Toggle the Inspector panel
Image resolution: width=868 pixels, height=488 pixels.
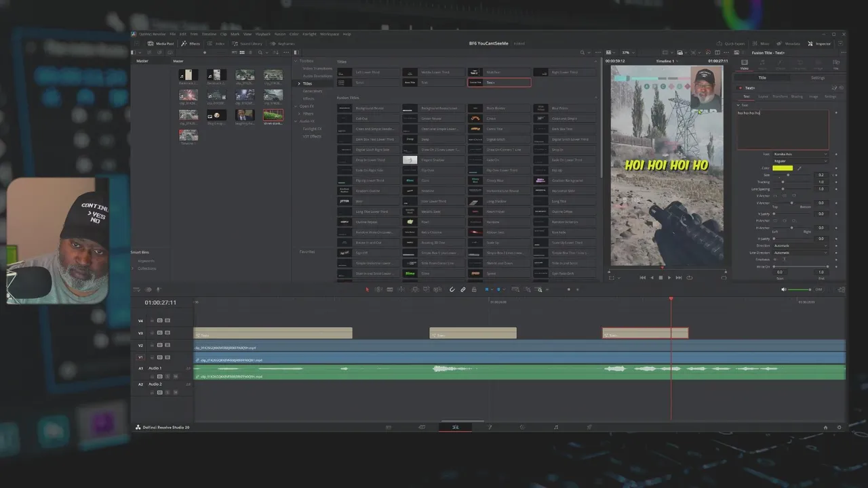(819, 43)
